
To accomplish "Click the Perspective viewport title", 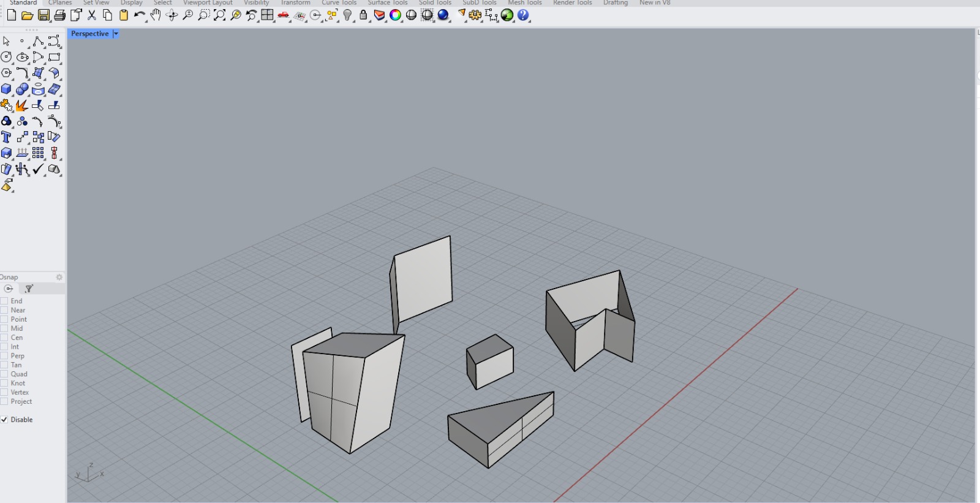I will [89, 34].
